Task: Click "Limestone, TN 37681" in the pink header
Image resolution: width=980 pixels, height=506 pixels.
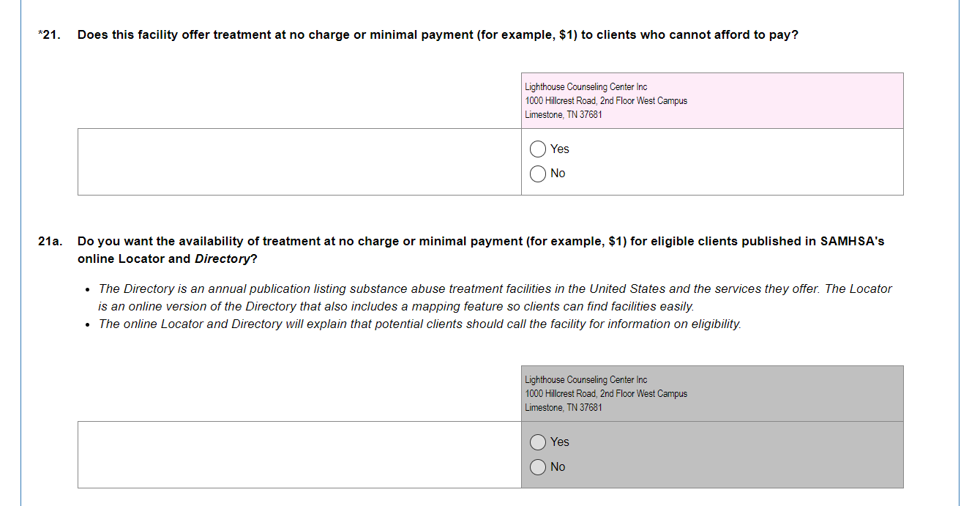Action: coord(564,115)
